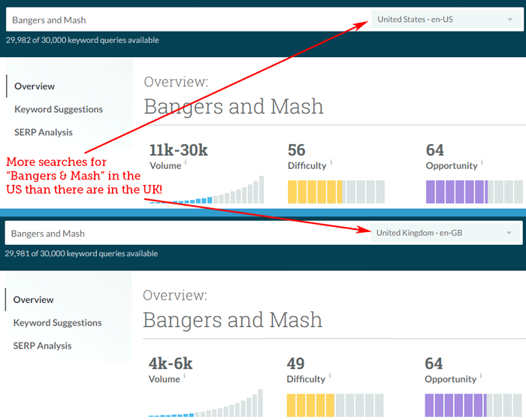Click the blue volume bar chart under 11k-30k
This screenshot has width=526, height=420.
207,192
